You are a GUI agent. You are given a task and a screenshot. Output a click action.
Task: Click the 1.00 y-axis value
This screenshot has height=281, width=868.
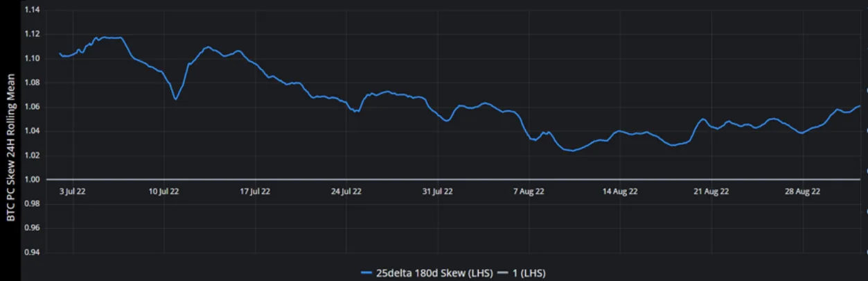(32, 180)
